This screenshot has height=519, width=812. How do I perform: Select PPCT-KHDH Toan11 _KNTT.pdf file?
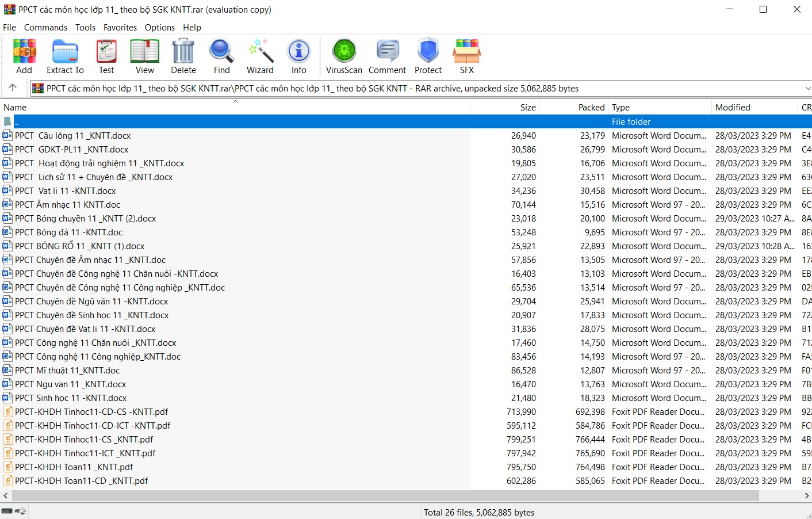(x=74, y=467)
